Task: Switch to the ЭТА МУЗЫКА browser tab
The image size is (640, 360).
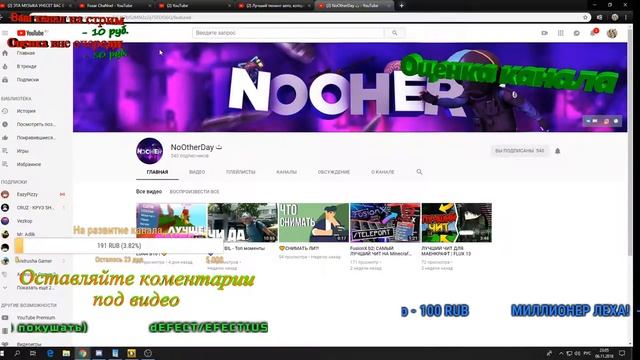Action: pyautogui.click(x=35, y=6)
